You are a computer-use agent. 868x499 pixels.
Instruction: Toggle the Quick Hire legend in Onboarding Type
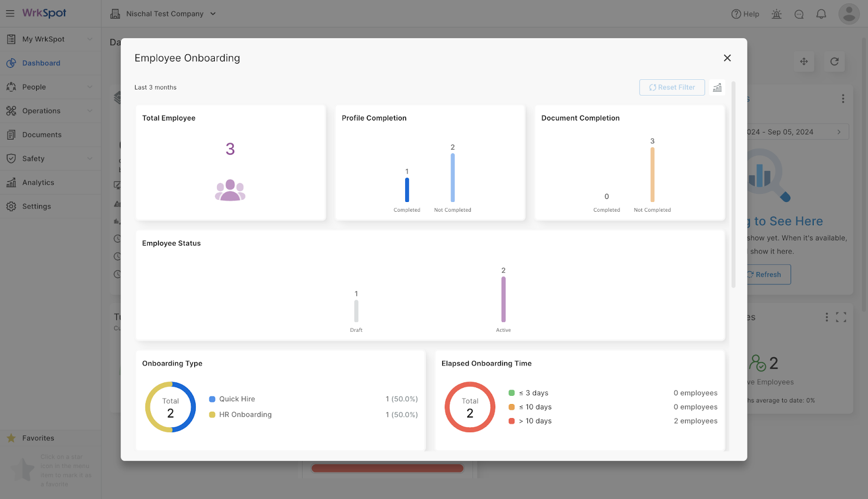point(237,399)
